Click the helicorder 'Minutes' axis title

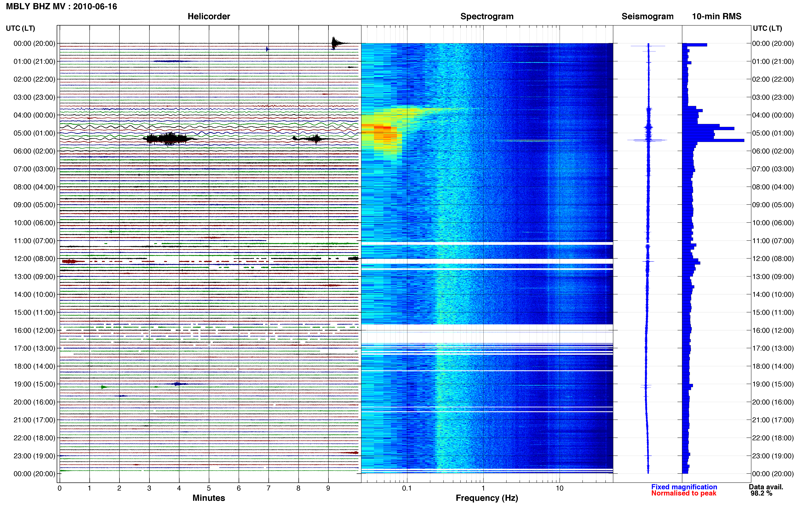point(208,498)
